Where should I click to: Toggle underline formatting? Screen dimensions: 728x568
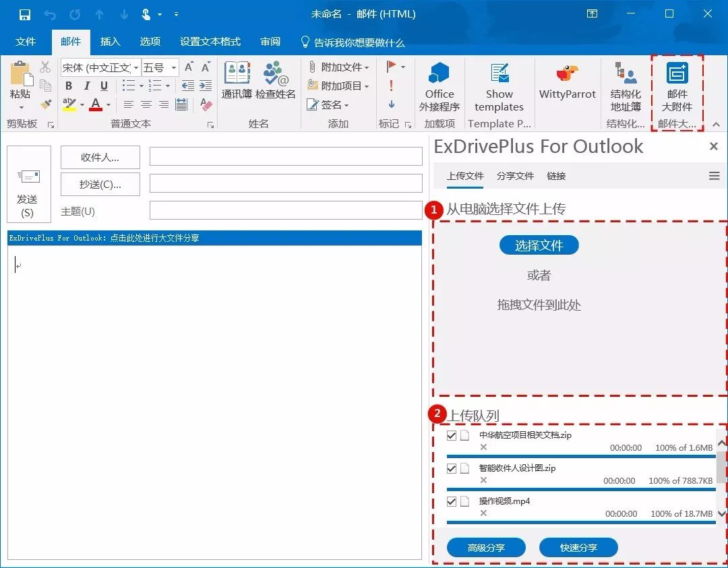(x=104, y=86)
